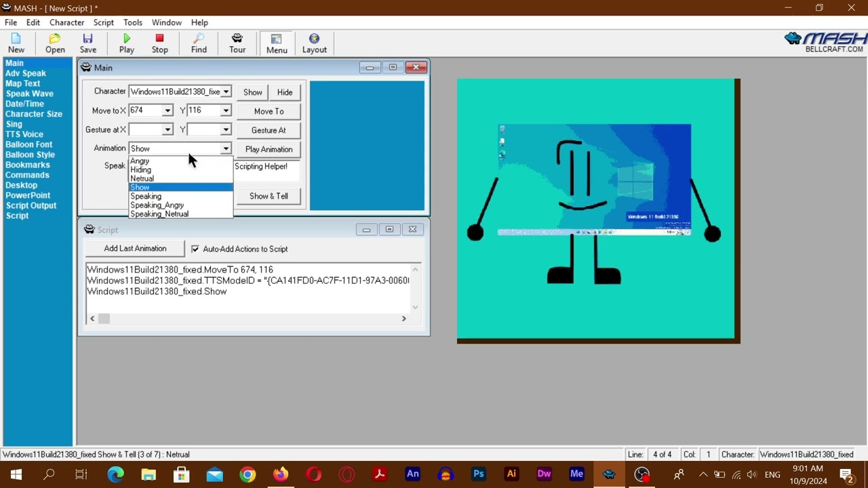Image resolution: width=868 pixels, height=488 pixels.
Task: Click the Find toolbar icon
Action: click(x=199, y=43)
